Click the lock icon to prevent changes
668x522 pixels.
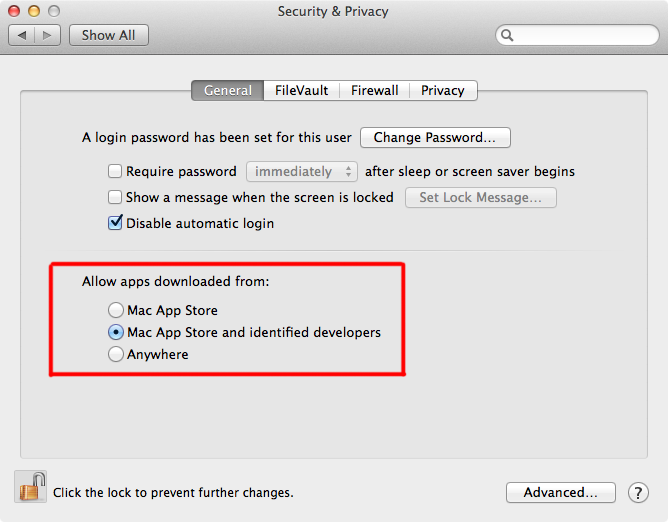31,487
